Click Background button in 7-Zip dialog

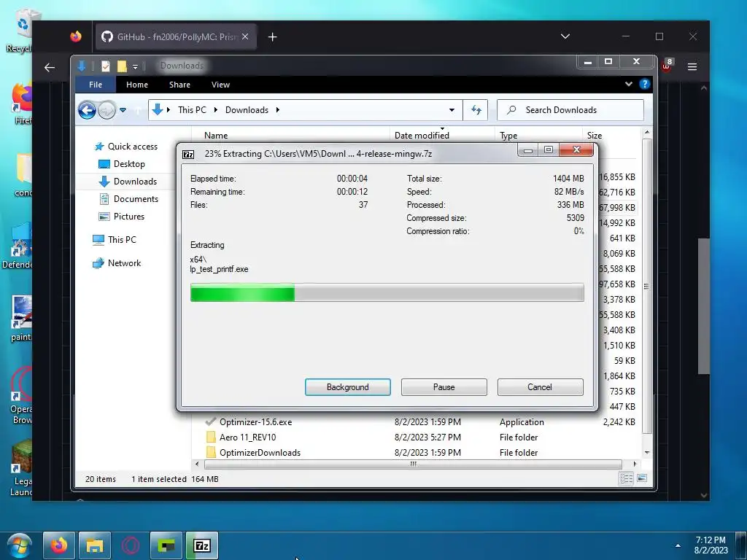(348, 387)
